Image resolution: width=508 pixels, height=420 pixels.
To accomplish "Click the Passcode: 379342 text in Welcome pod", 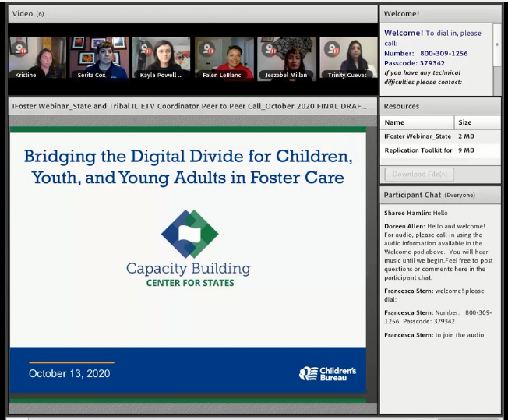I will pyautogui.click(x=415, y=63).
